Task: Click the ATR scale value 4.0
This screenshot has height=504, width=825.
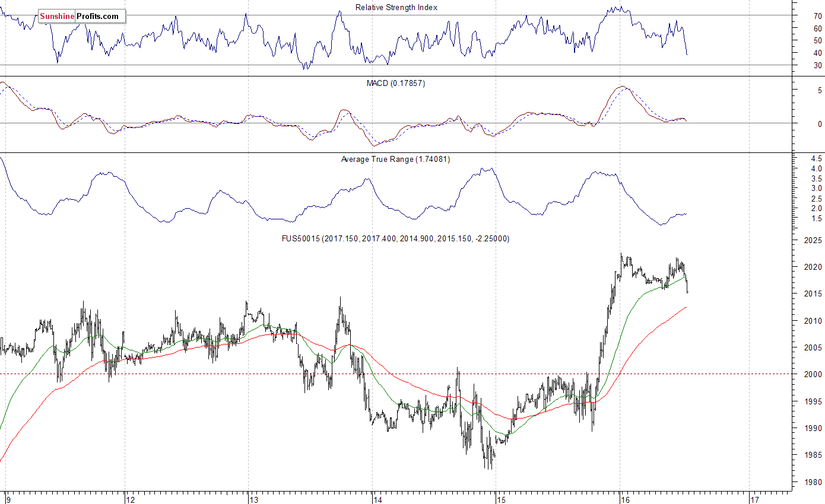Action: click(817, 169)
